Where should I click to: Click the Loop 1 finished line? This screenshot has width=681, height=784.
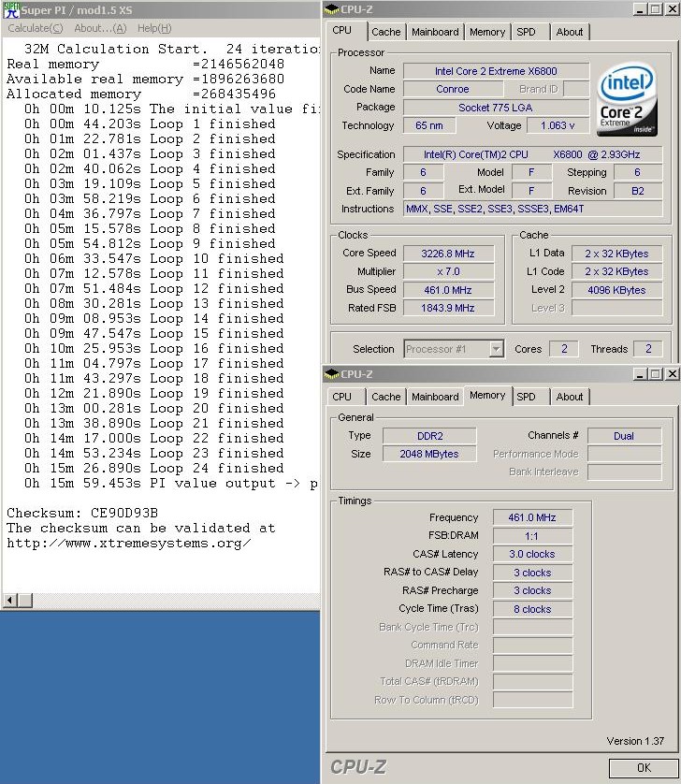click(150, 124)
